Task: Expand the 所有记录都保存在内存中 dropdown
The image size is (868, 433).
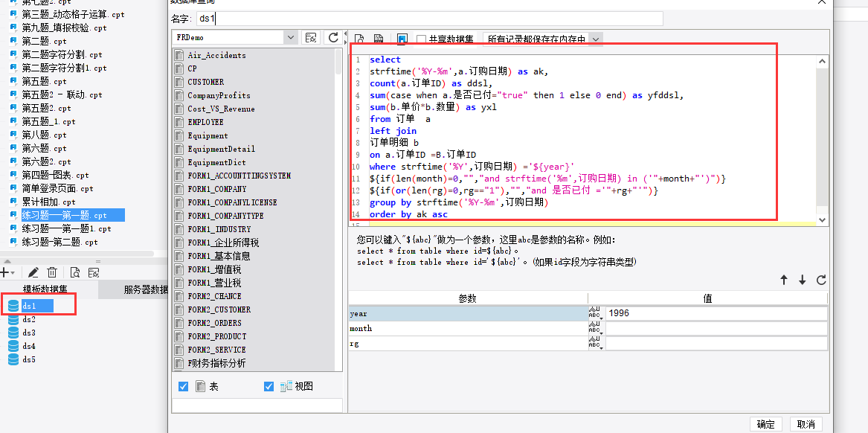Action: 596,39
